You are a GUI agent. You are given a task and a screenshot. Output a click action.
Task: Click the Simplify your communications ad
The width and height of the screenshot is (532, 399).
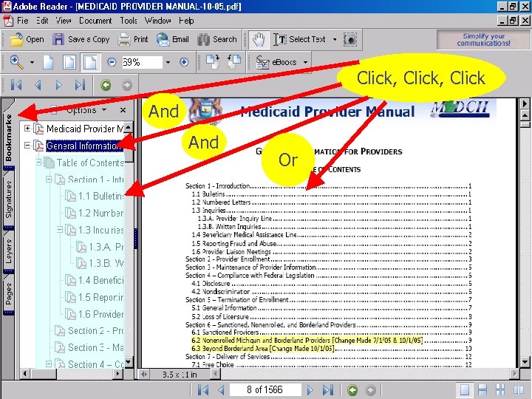pos(483,40)
